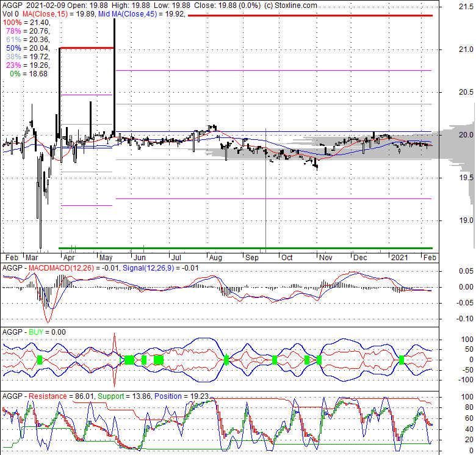Click the '78% = 20.76' level label
476x455 pixels.
[x=27, y=31]
